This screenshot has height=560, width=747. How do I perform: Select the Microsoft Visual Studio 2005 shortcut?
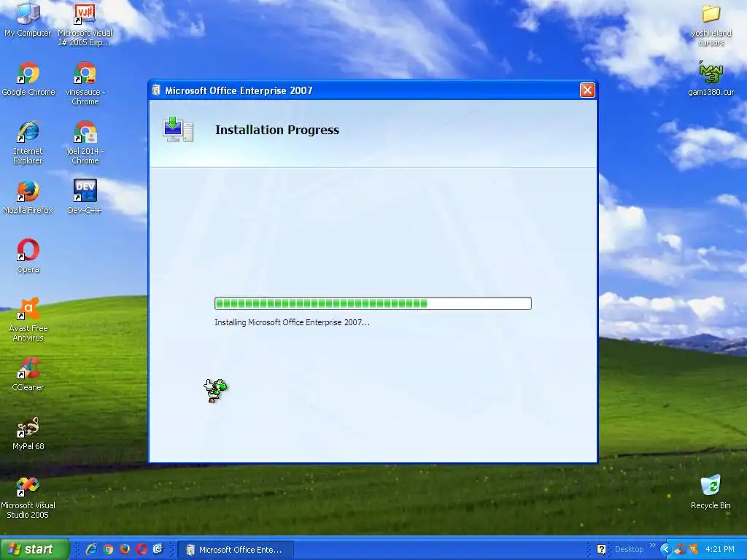coord(28,497)
